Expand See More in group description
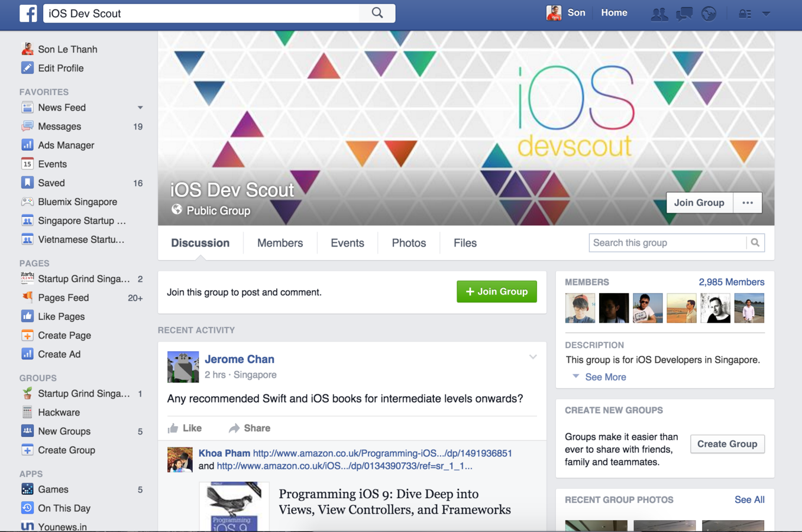The image size is (802, 532). point(605,377)
